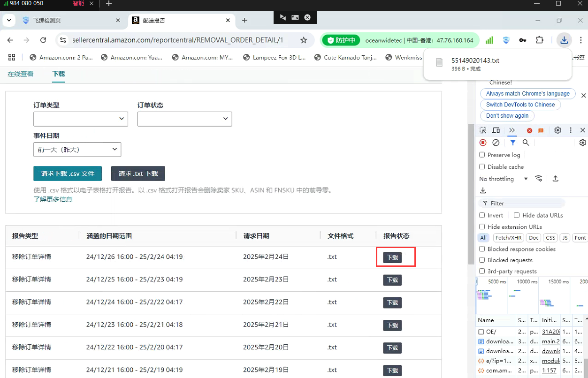Open the 订单类型 dropdown
588x378 pixels.
81,119
